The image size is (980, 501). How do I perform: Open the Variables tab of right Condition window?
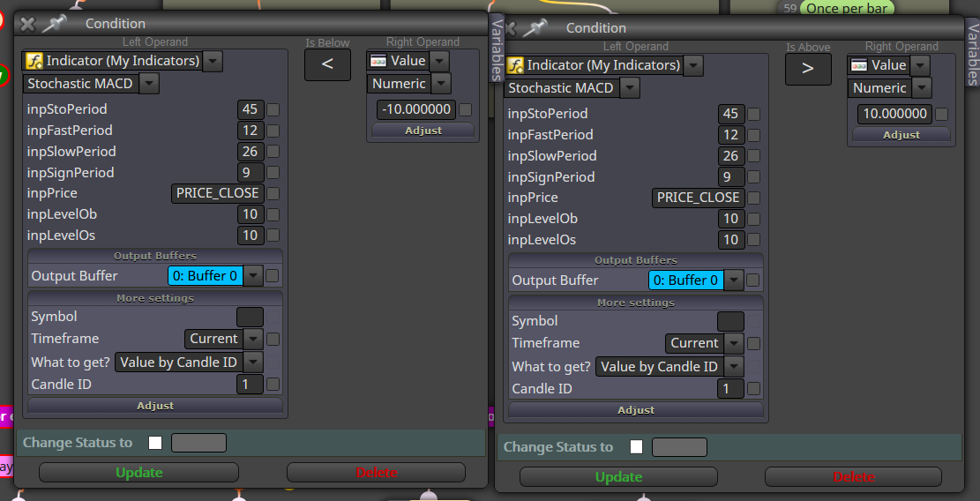(x=972, y=53)
